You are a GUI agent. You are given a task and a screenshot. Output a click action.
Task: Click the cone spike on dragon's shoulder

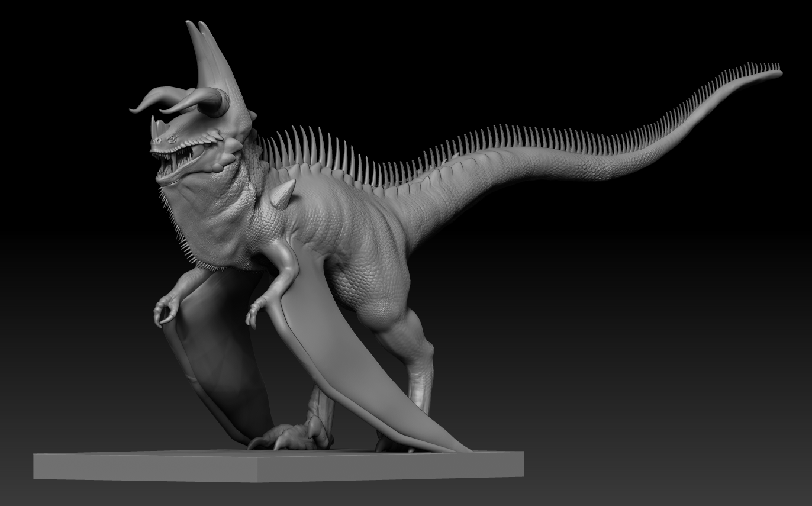click(282, 195)
